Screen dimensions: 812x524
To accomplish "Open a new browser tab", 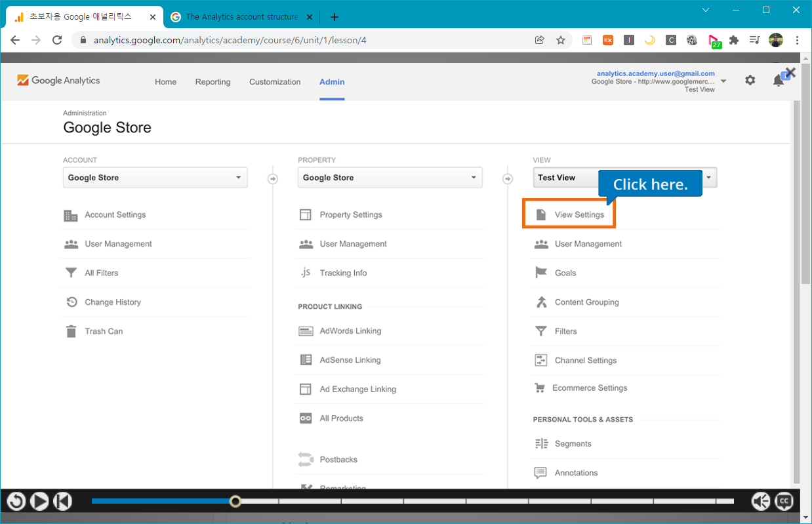I will pyautogui.click(x=335, y=17).
